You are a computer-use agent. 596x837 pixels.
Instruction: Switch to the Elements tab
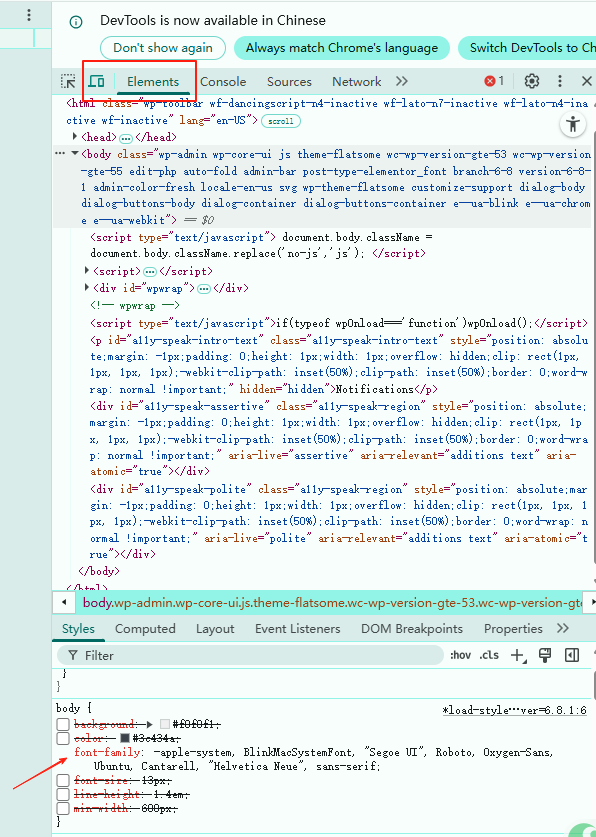tap(153, 82)
